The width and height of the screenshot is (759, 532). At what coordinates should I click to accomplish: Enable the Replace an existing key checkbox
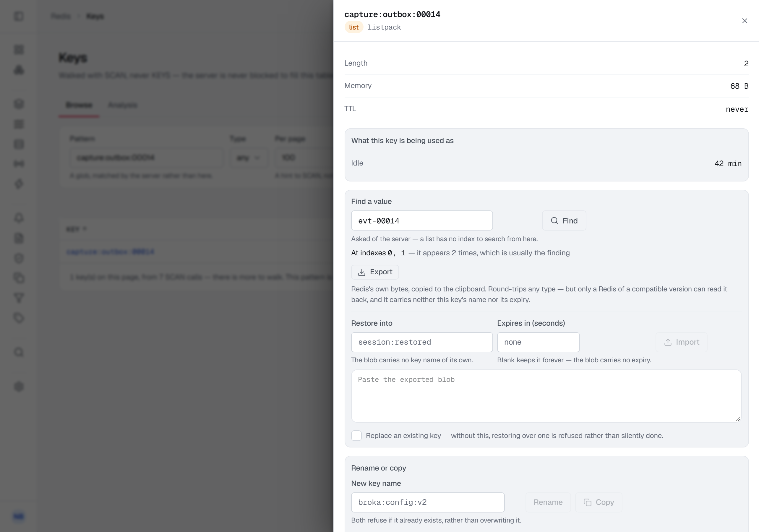point(356,435)
